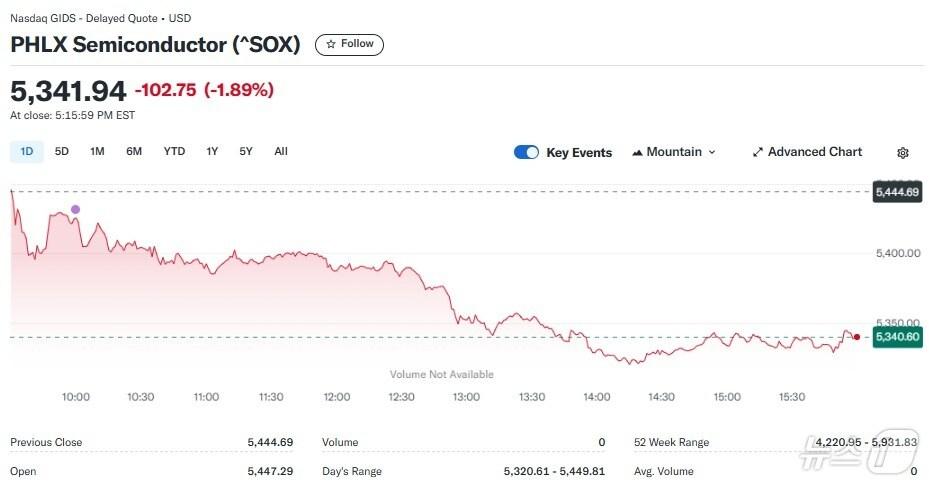This screenshot has height=486, width=929.
Task: Switch to the 5Y range
Action: point(246,152)
